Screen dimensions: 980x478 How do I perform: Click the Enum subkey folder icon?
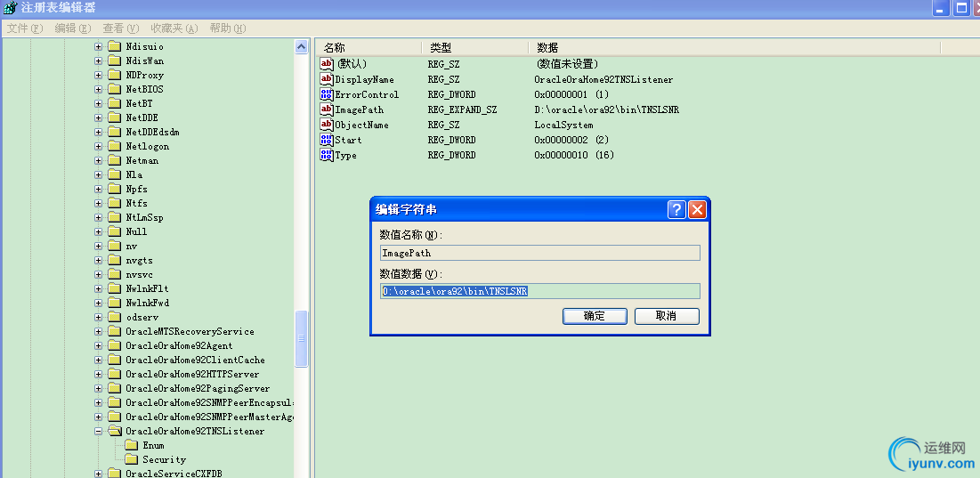131,445
